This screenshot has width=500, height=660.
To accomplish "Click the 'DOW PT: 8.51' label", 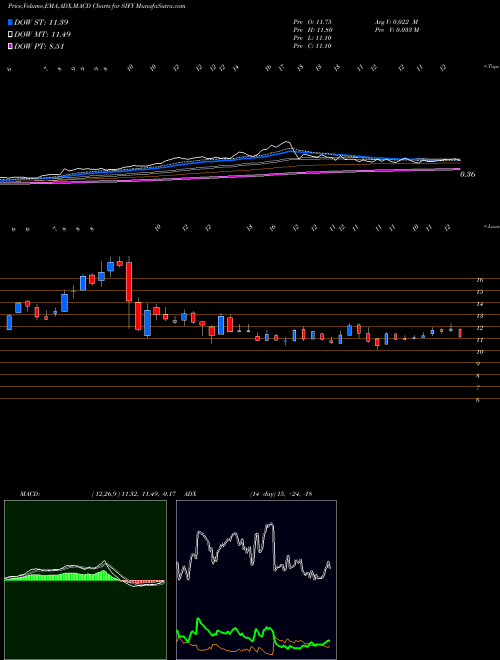I will coord(39,47).
